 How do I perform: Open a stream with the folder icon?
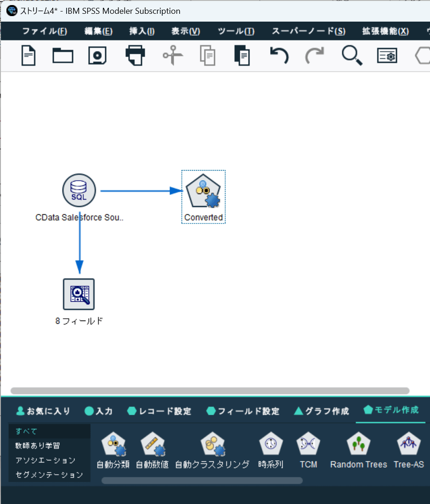pyautogui.click(x=63, y=56)
